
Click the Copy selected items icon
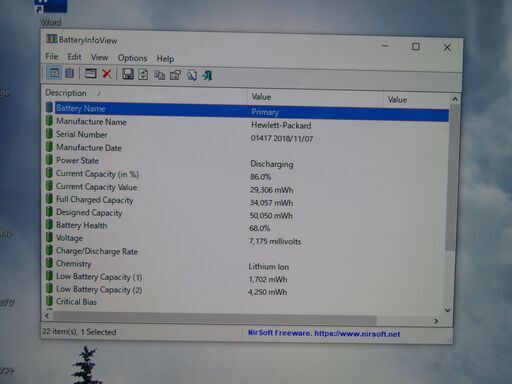(x=159, y=75)
